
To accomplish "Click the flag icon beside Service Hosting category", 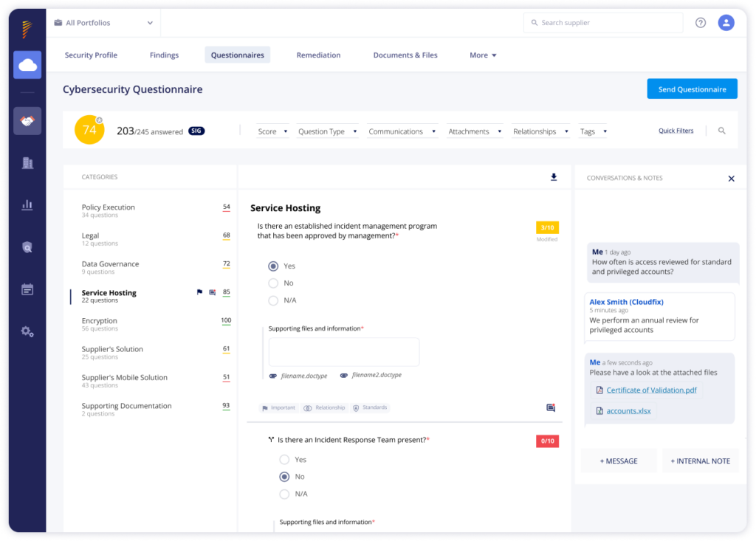I will (199, 292).
